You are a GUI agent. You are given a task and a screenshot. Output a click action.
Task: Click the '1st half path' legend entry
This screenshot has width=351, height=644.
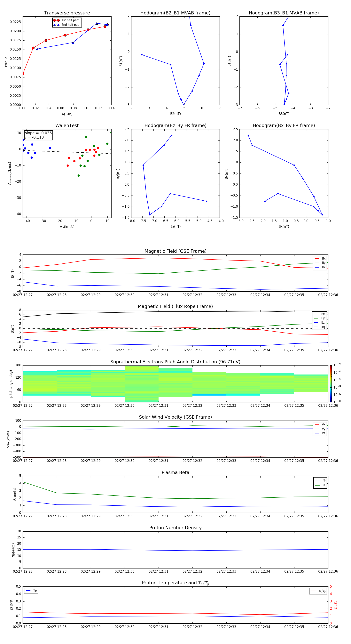[67, 20]
